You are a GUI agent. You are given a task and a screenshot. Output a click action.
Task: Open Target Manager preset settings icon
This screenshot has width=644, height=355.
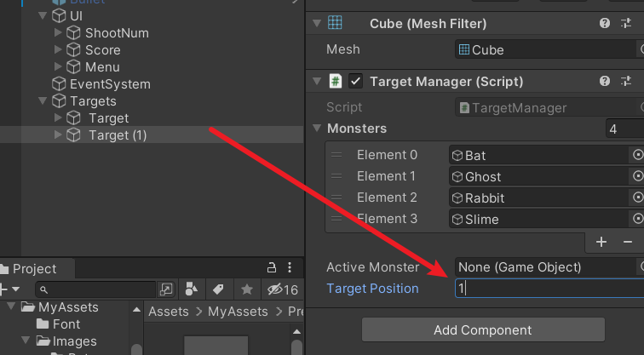tap(626, 81)
